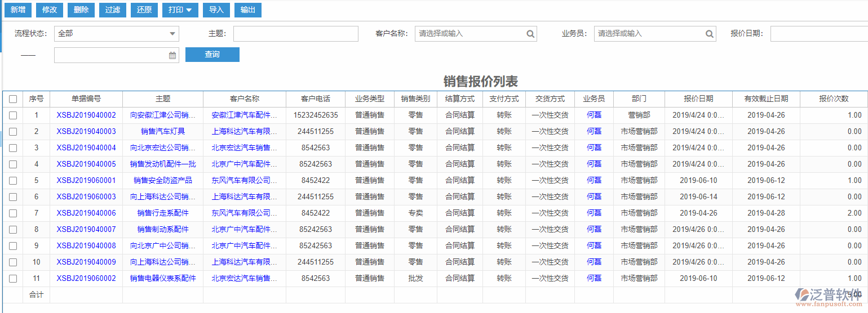Screen dimensions: 868x313
Task: Open subject link 销售行走系配件
Action: 163,213
